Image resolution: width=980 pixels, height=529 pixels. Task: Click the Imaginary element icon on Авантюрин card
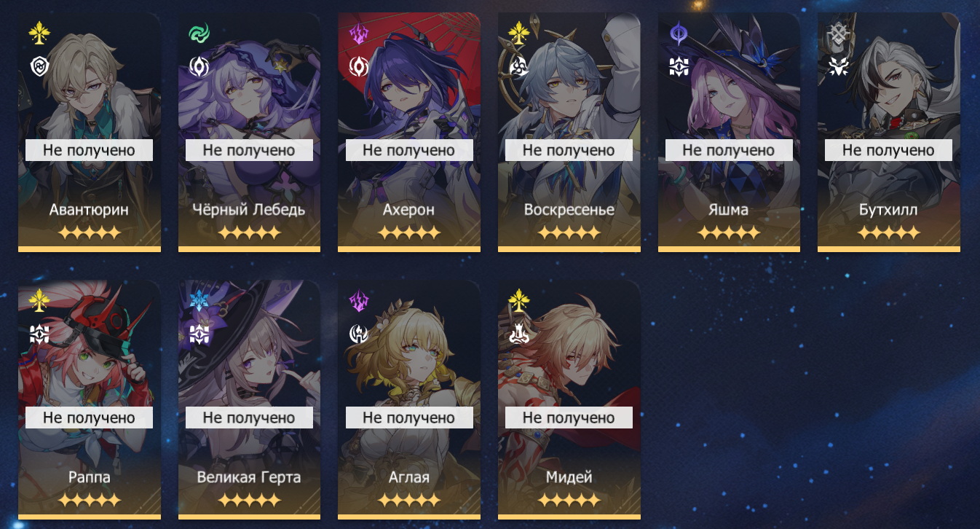point(39,33)
